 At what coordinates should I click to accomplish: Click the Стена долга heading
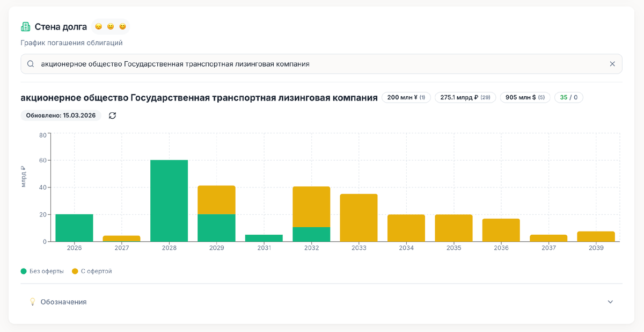tap(61, 27)
